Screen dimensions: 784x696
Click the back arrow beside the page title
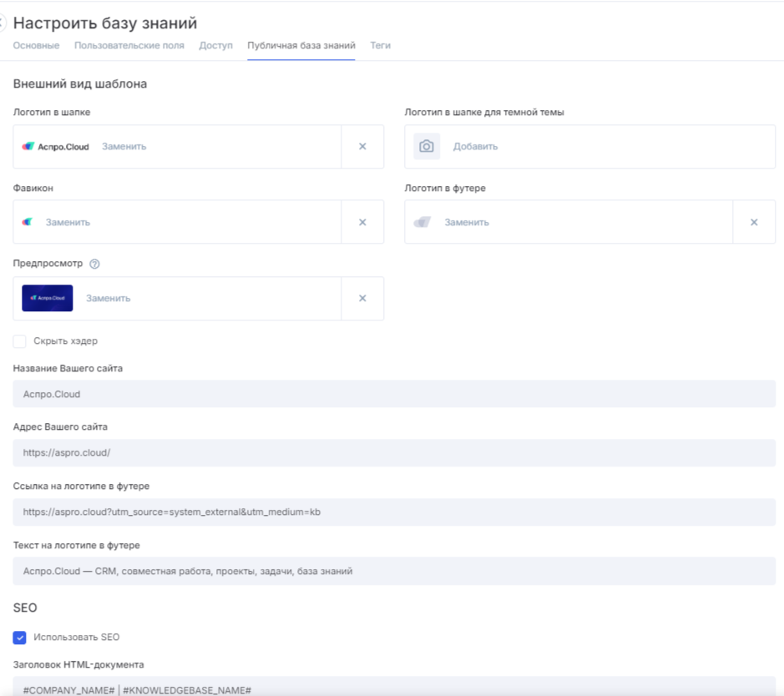click(x=3, y=23)
